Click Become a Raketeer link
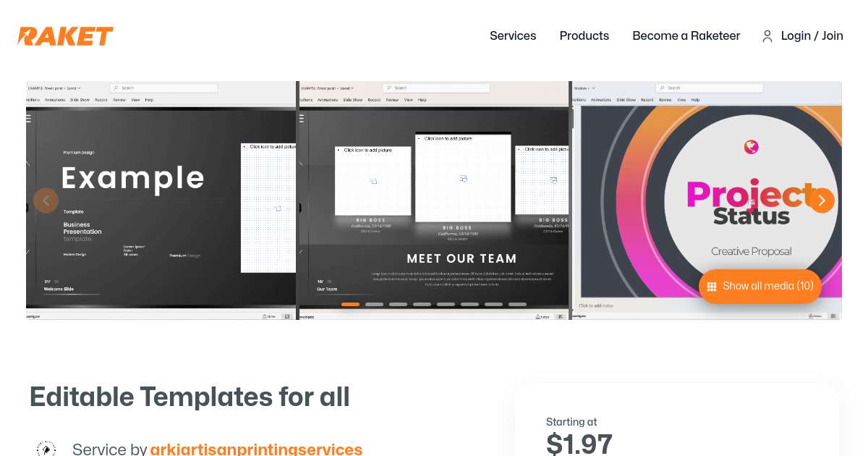This screenshot has height=456, width=868. (686, 35)
